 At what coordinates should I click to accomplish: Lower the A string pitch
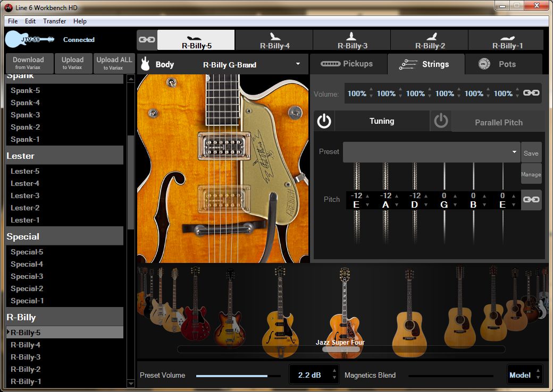[397, 204]
